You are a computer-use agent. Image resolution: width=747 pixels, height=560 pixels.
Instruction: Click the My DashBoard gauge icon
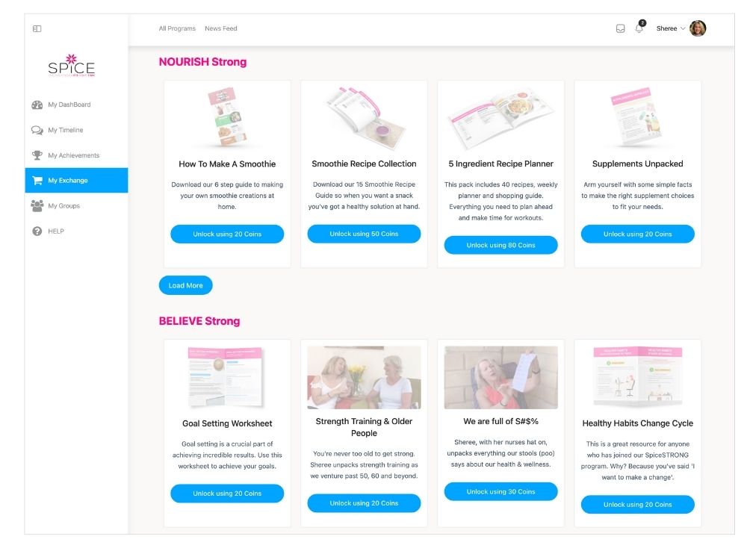[x=37, y=105]
